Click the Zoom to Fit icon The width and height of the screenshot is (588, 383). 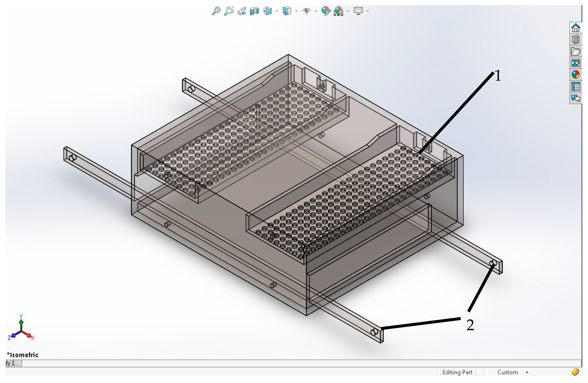216,11
